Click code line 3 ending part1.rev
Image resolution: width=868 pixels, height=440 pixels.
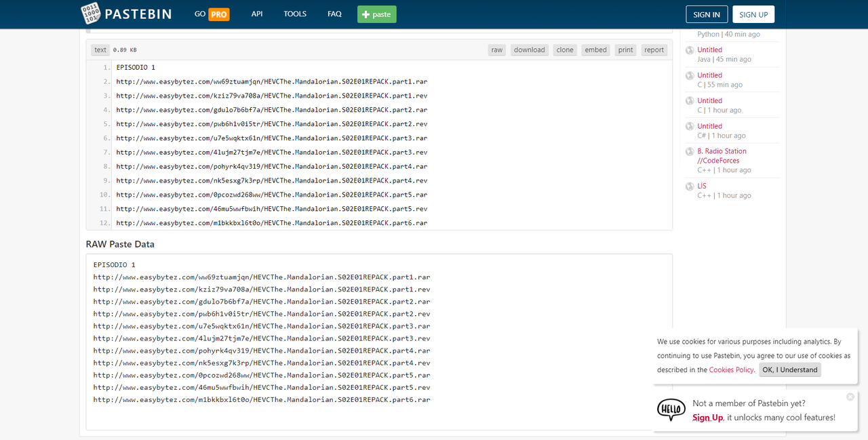[271, 96]
